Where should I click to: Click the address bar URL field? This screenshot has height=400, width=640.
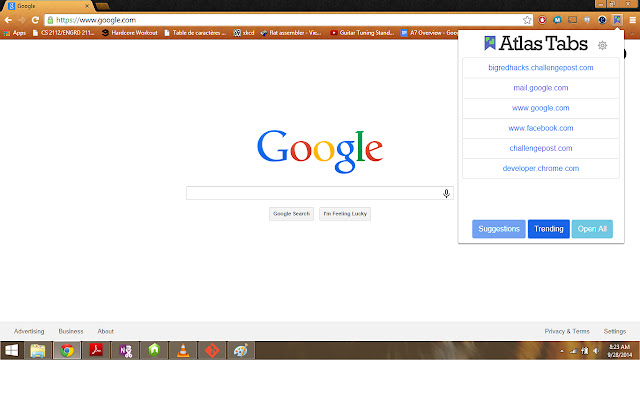coord(288,20)
